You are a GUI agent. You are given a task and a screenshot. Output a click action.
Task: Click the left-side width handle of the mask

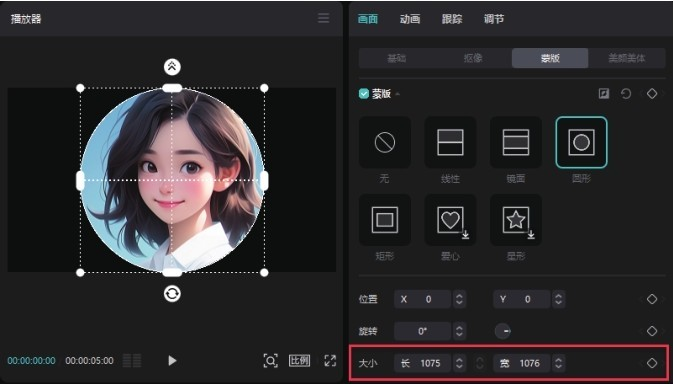[80, 181]
